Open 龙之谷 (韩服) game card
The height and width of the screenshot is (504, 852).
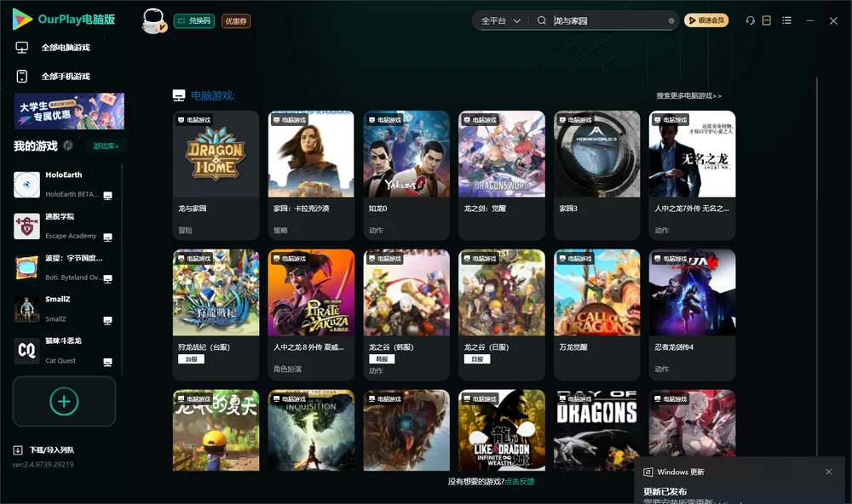(x=406, y=314)
